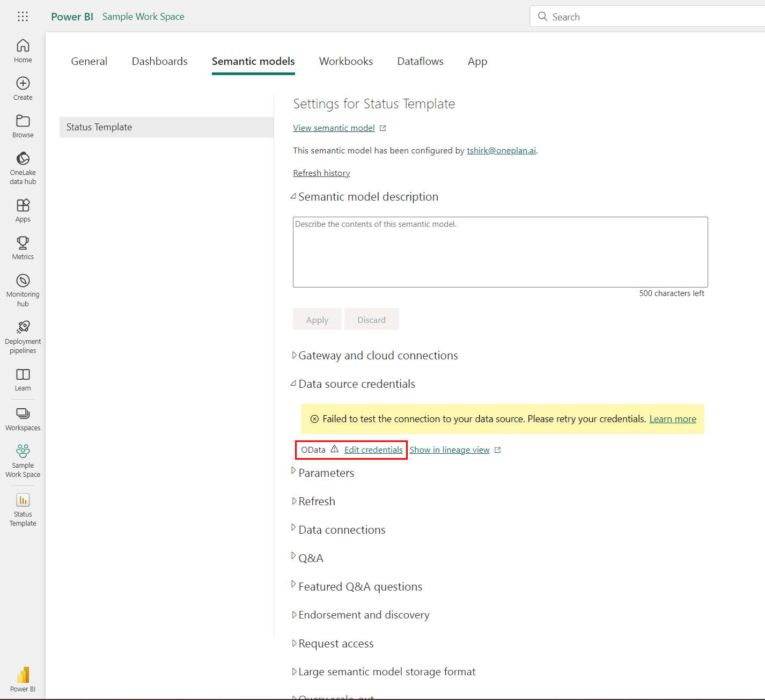Switch to the General tab
This screenshot has width=765, height=700.
point(89,61)
